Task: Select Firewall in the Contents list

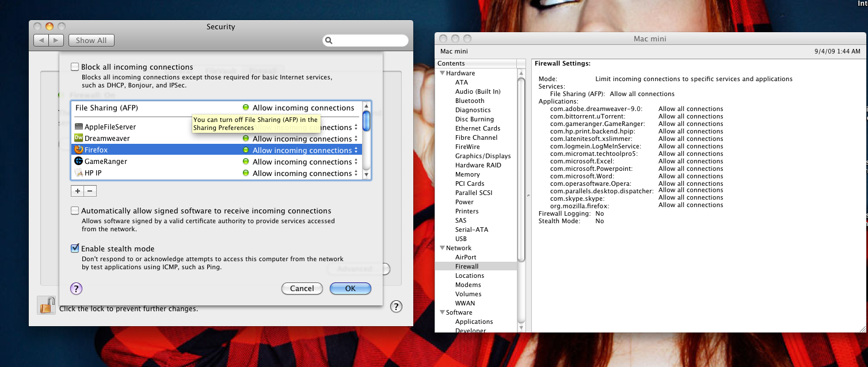Action: click(x=467, y=266)
